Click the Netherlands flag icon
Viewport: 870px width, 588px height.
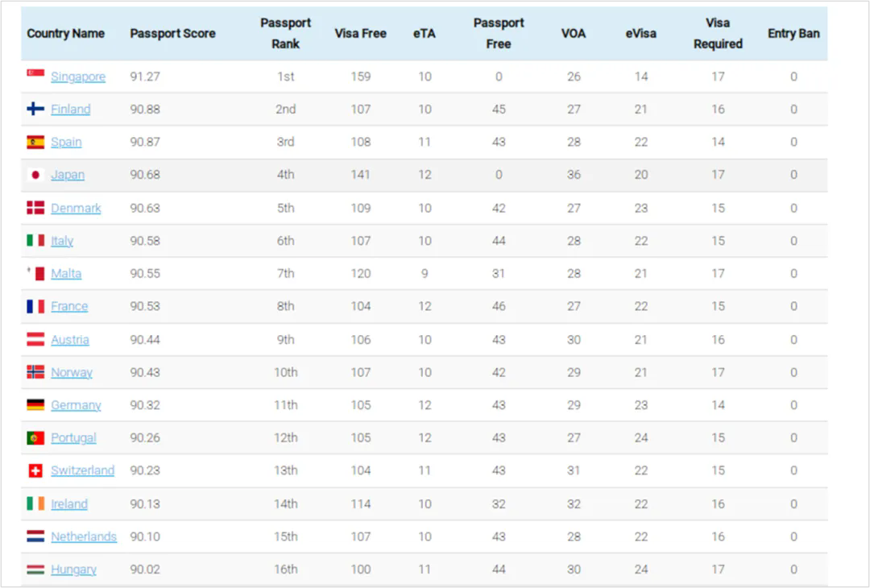tap(35, 536)
